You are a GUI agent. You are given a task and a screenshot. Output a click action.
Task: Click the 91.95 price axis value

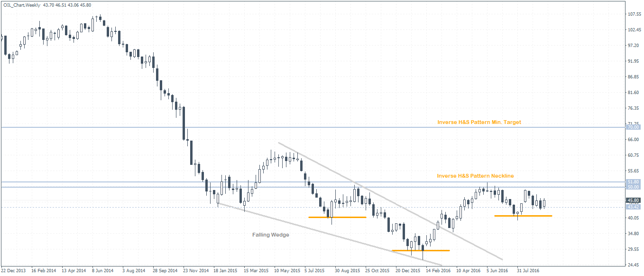634,61
